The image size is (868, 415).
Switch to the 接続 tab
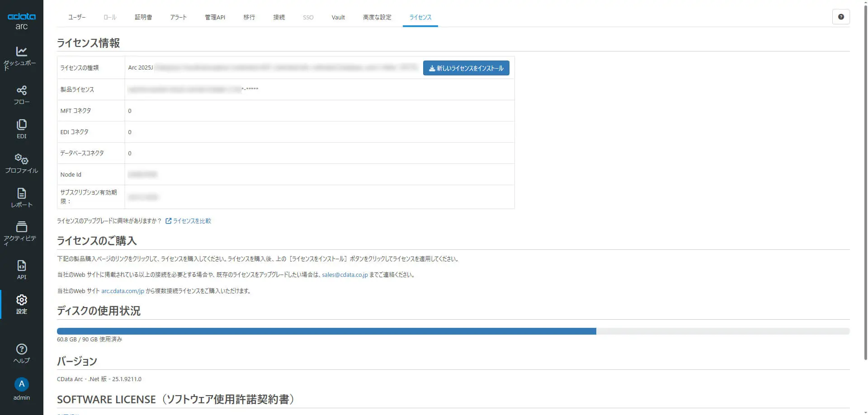[279, 17]
